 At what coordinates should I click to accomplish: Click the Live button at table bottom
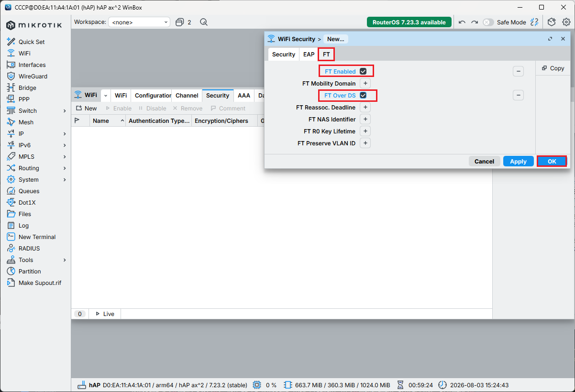click(x=105, y=314)
